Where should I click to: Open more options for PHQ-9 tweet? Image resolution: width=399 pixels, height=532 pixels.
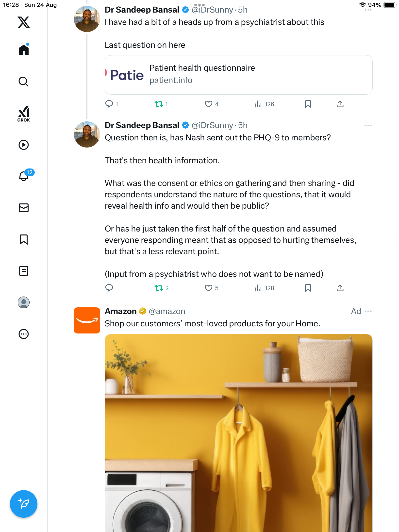tap(368, 125)
